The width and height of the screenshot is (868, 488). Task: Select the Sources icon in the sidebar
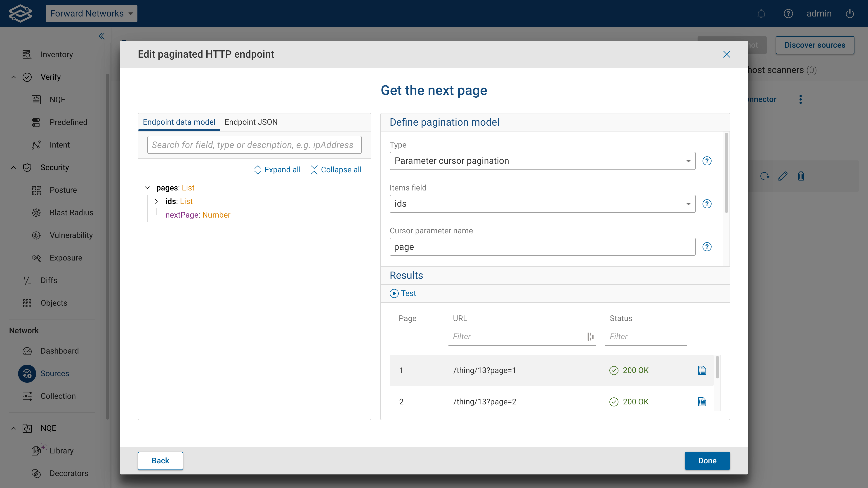tap(27, 373)
